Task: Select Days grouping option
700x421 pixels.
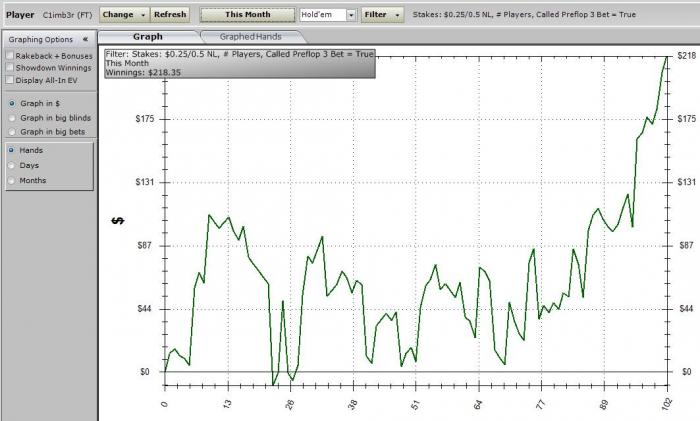Action: pos(12,165)
